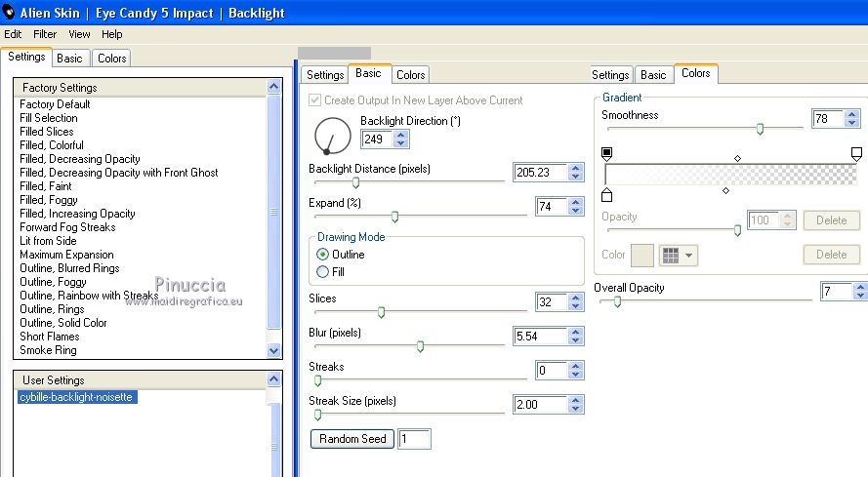868x477 pixels.
Task: Open the Edit menu
Action: 13,34
